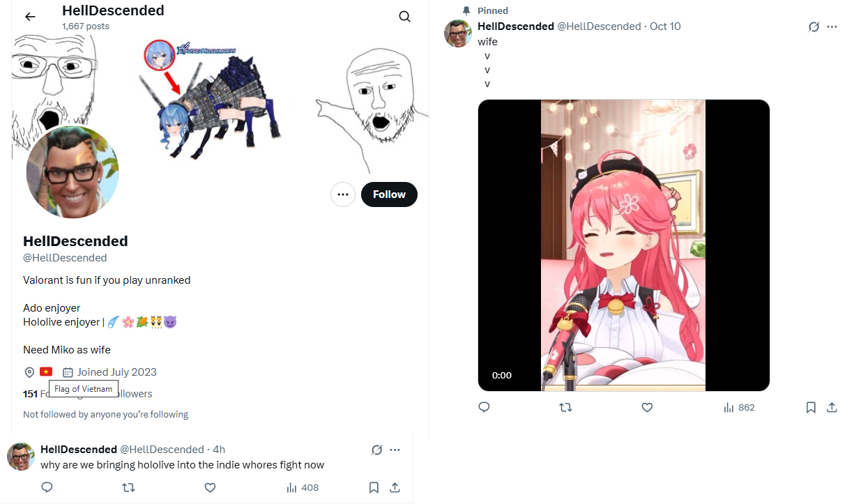Repost the pinned wife post

click(x=566, y=407)
